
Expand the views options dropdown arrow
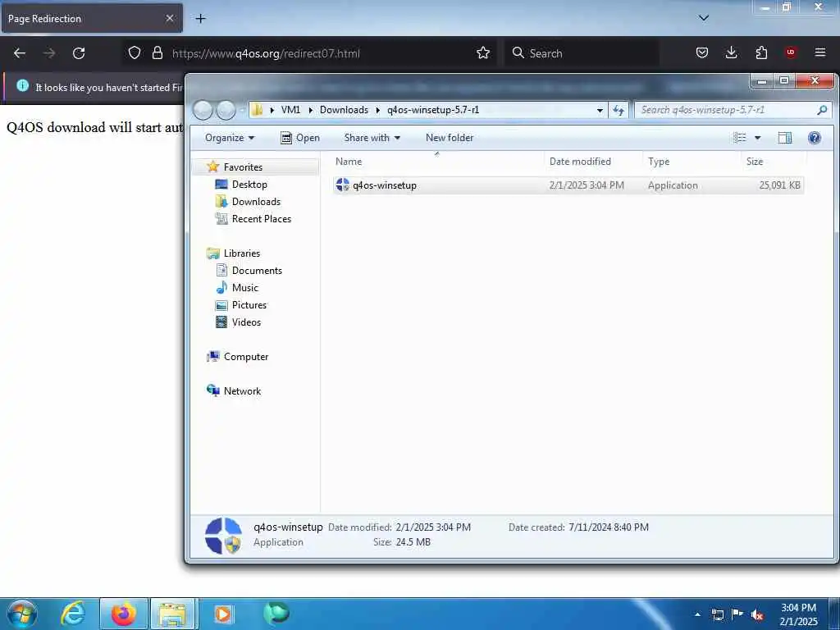[x=757, y=138]
